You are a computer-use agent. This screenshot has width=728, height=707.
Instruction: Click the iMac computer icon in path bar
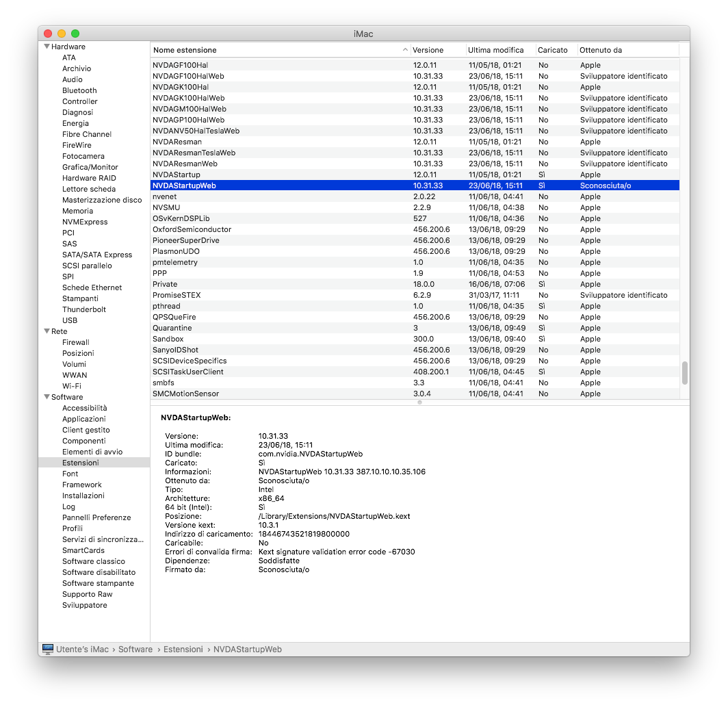48,649
